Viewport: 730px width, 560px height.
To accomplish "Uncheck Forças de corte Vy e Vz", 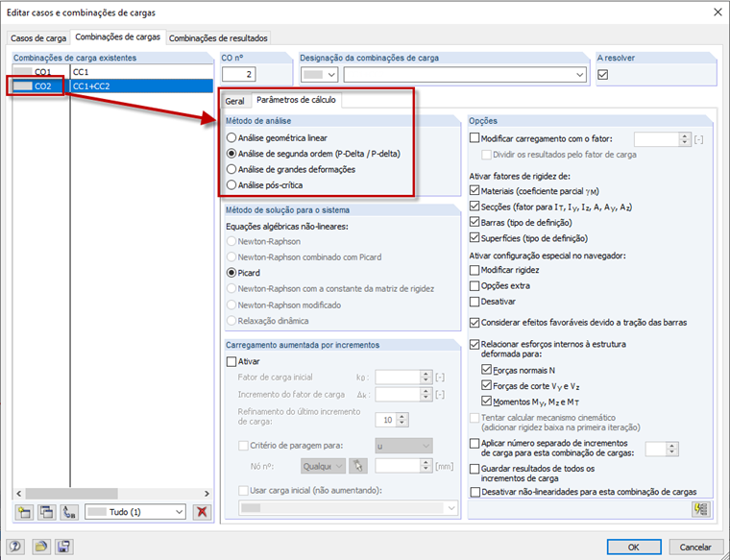I will [487, 385].
